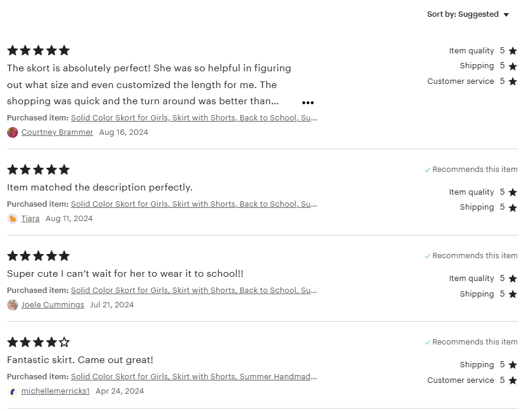Click the Recommends checkmark on Tiara's review
532x411 pixels.
point(428,170)
